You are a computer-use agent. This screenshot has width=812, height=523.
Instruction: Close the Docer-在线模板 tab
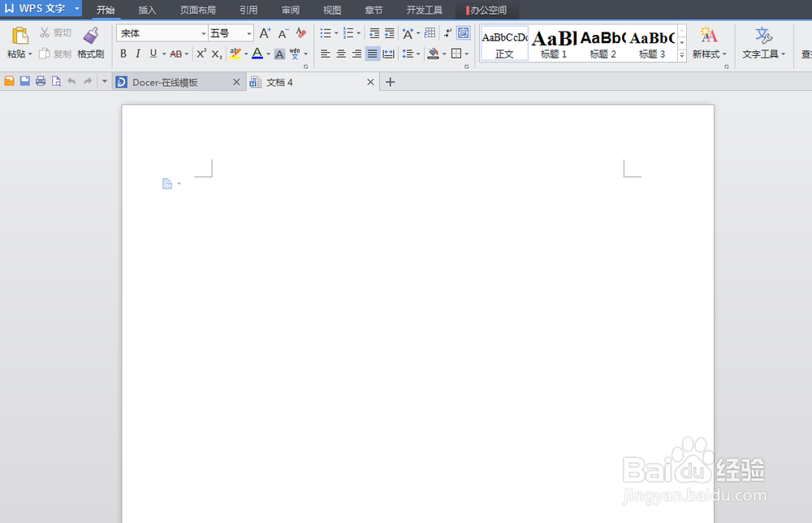pyautogui.click(x=236, y=82)
